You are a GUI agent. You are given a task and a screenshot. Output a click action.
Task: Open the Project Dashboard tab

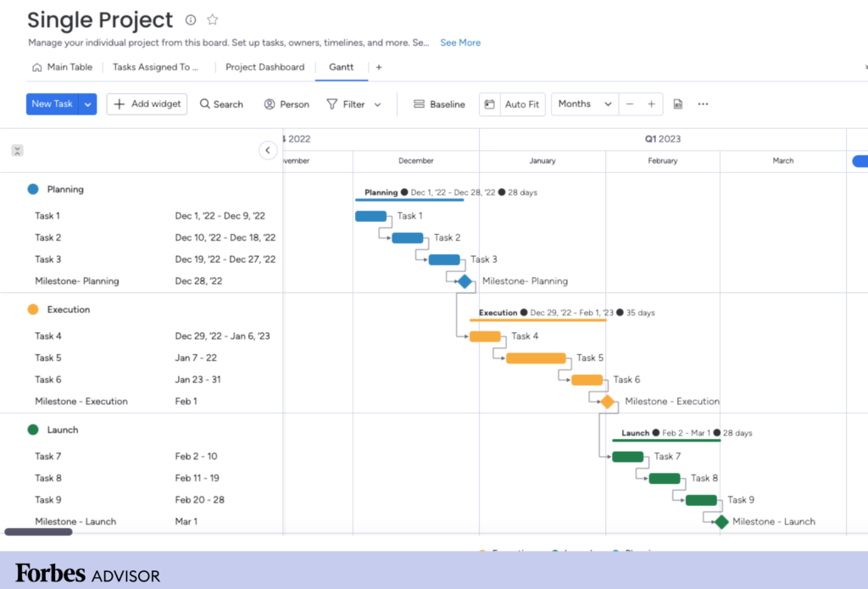[264, 67]
